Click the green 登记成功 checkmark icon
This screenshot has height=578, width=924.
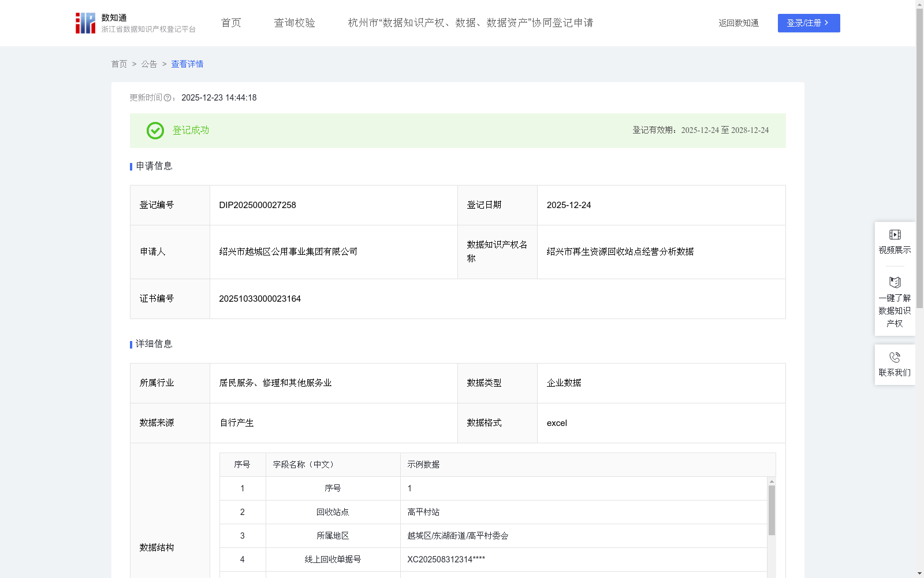tap(155, 131)
